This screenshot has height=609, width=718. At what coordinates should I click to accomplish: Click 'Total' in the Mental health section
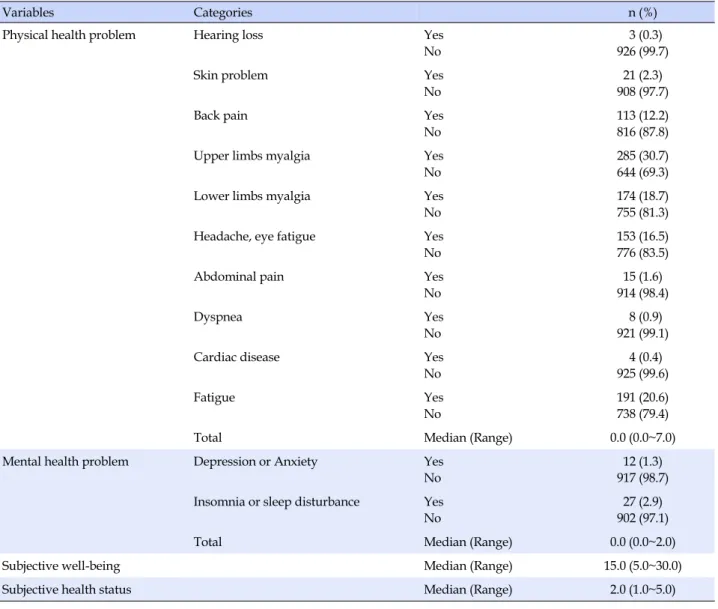[x=207, y=542]
